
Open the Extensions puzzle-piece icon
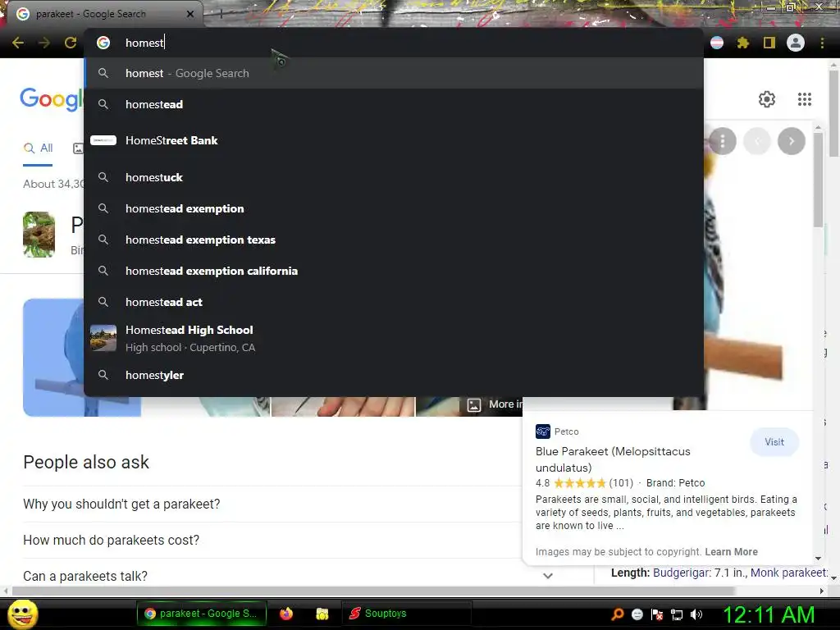pos(742,43)
